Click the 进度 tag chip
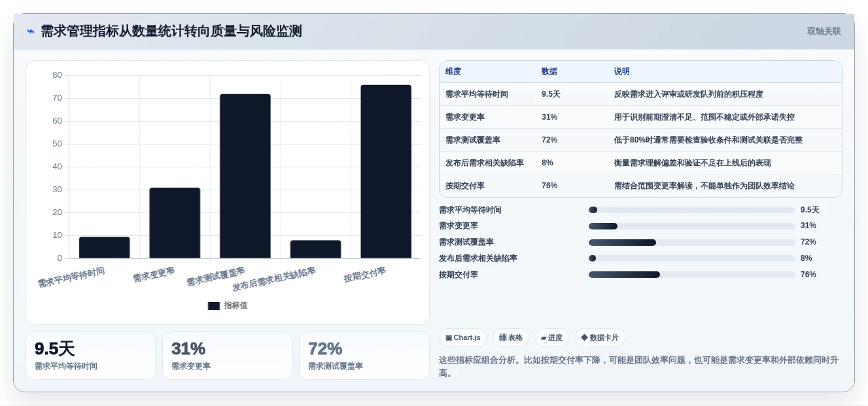Screen dimensions: 868x406 coord(551,338)
